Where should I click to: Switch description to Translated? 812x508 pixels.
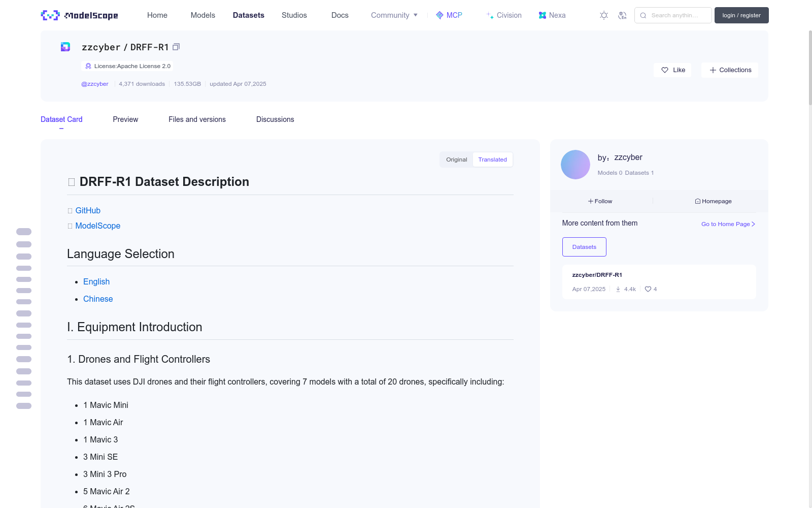click(493, 160)
